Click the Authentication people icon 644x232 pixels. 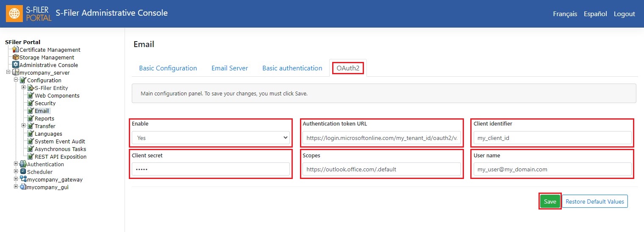pos(23,164)
